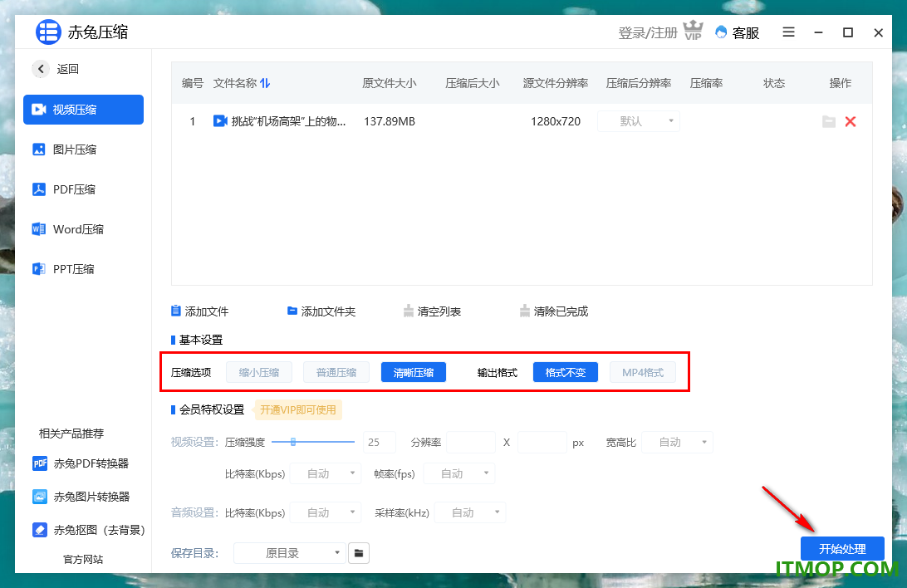Select 缩小压缩 compression option
The image size is (907, 588).
click(259, 372)
